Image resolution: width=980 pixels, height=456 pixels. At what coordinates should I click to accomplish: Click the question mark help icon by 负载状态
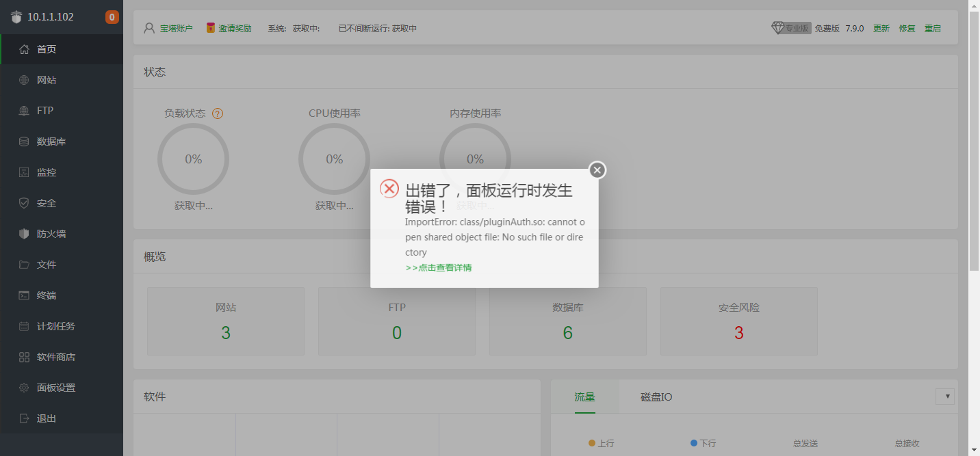pos(218,113)
